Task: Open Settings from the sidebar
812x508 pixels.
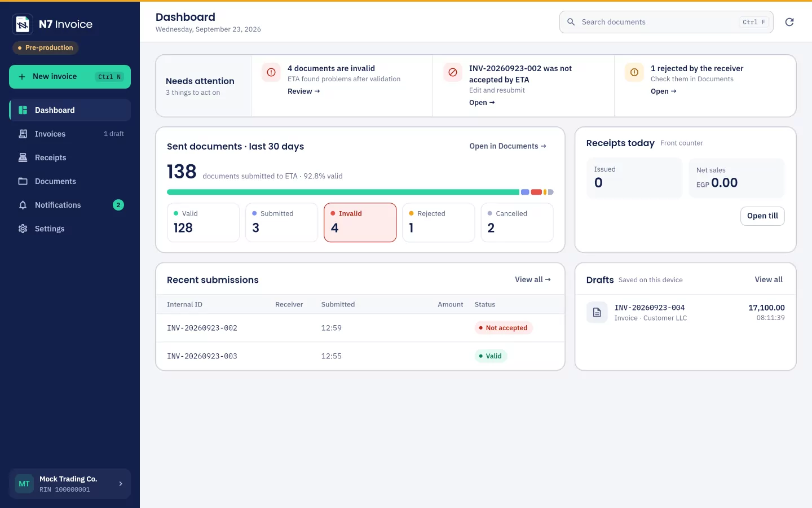Action: click(x=70, y=229)
